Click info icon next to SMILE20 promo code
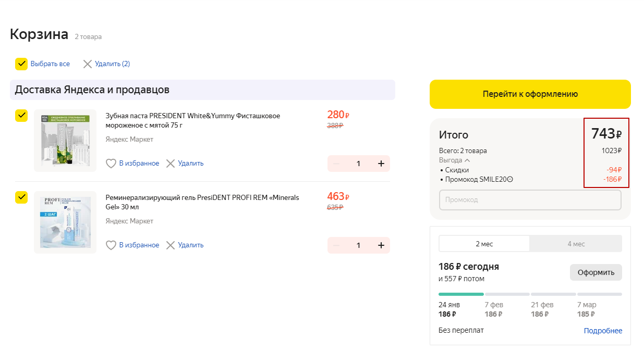644x351 pixels. 510,180
